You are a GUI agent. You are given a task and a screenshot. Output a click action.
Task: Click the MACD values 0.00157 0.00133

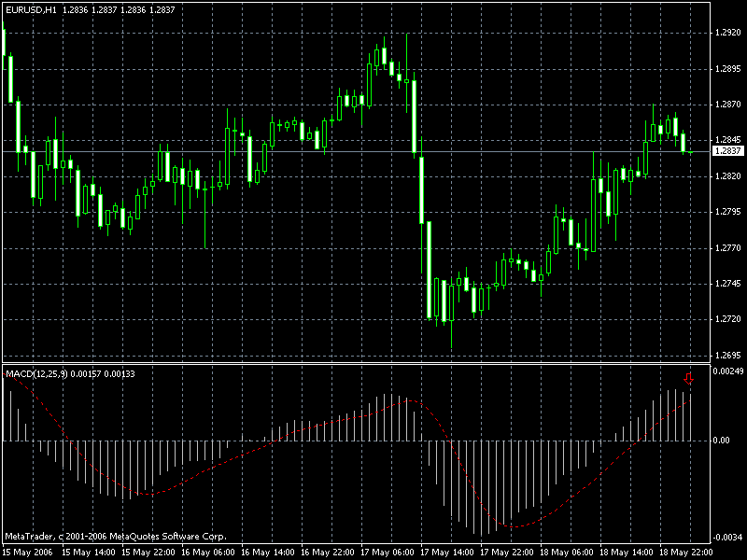[x=103, y=374]
